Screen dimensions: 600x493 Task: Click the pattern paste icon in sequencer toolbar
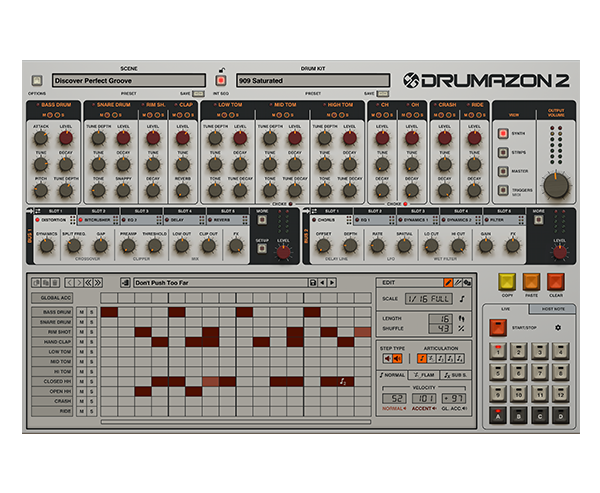tap(46, 283)
